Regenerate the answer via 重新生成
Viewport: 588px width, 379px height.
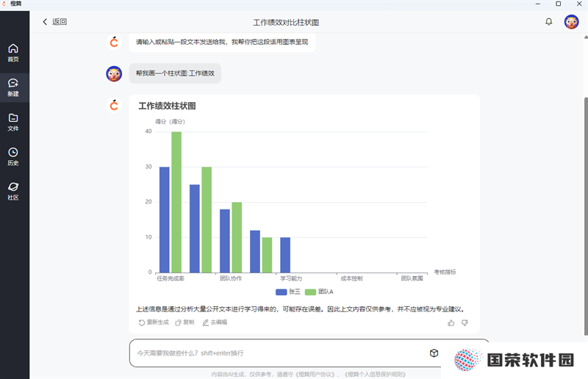pos(154,322)
